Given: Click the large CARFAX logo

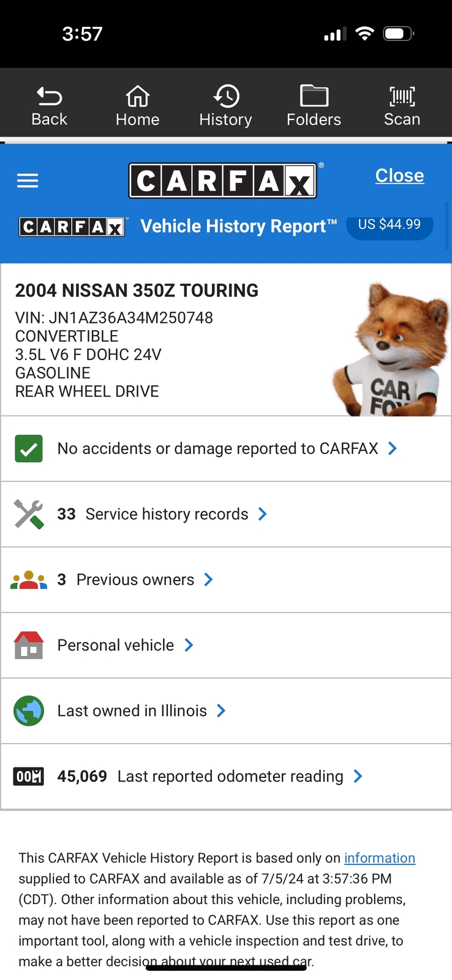Looking at the screenshot, I should click(x=223, y=181).
